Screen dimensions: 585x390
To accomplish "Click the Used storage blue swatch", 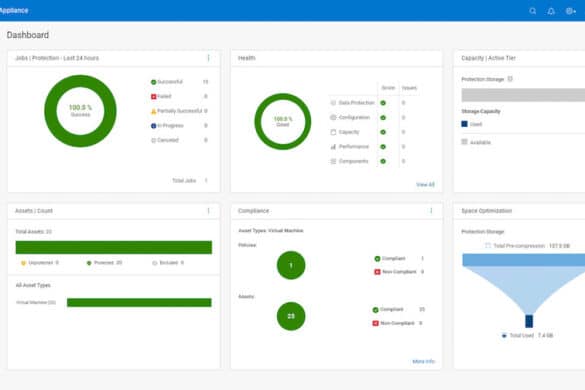I will (464, 124).
